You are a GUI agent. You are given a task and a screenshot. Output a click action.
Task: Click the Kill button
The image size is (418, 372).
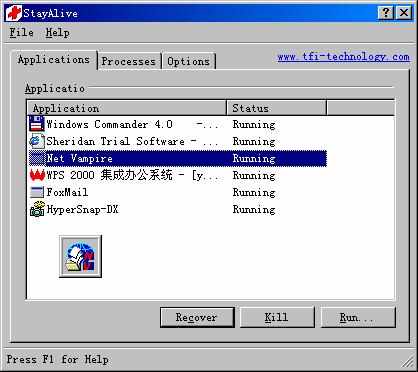[277, 317]
